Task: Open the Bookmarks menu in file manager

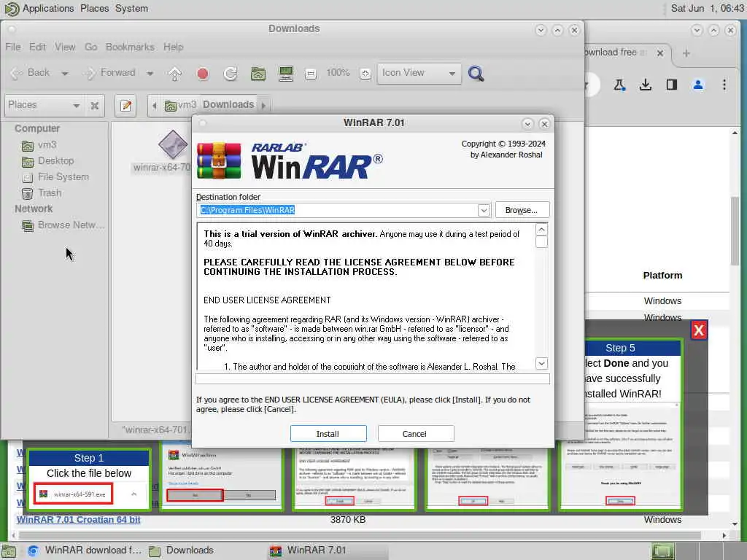Action: (130, 47)
